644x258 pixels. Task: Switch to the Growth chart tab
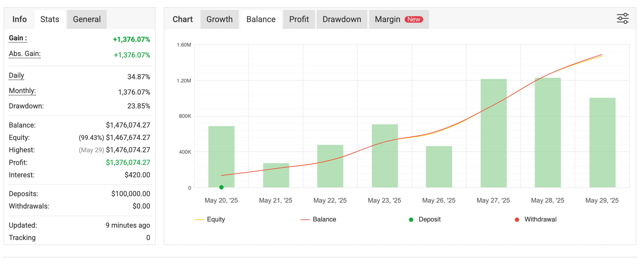[219, 19]
